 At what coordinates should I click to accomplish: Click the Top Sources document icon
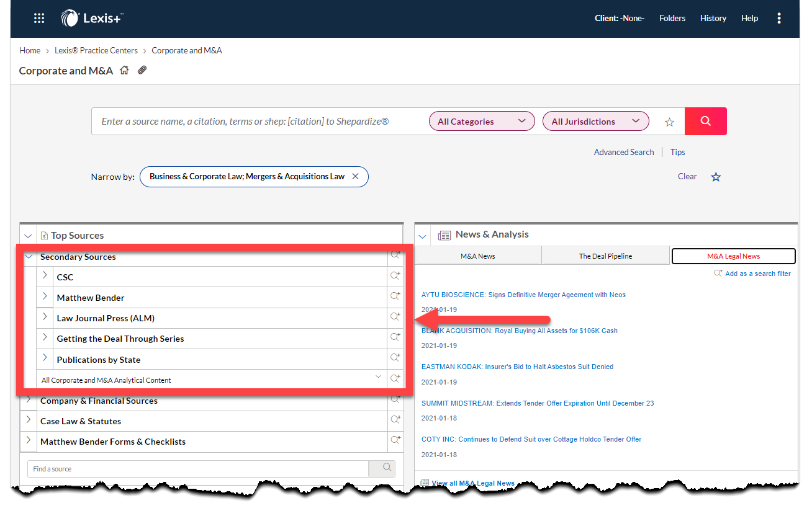44,236
